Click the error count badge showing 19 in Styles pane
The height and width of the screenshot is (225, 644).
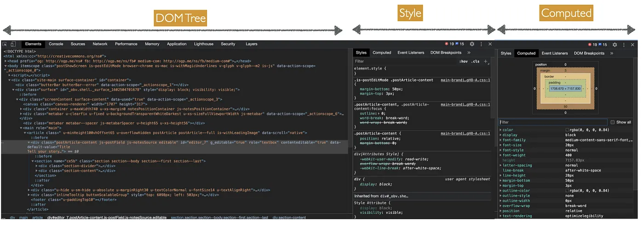pyautogui.click(x=449, y=44)
